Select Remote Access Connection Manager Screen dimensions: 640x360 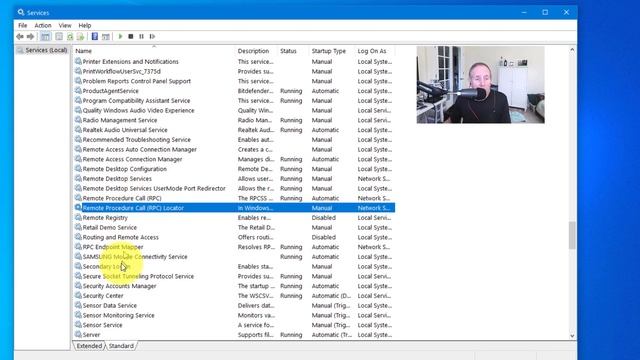coord(132,159)
